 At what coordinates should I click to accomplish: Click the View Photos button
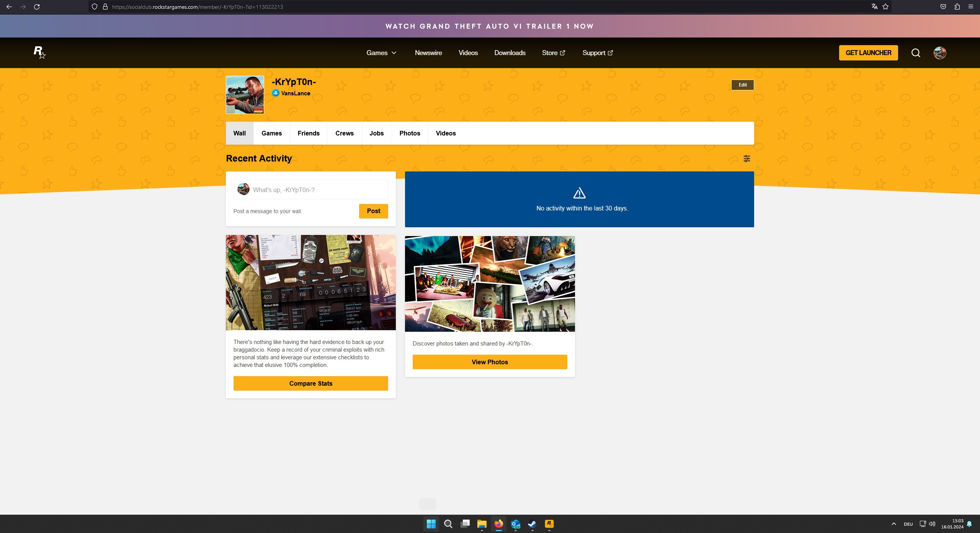pos(490,362)
